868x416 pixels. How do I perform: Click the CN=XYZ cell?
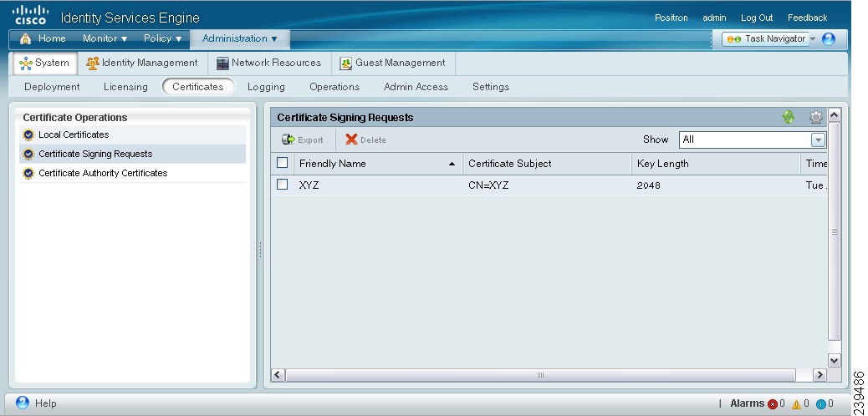click(488, 185)
